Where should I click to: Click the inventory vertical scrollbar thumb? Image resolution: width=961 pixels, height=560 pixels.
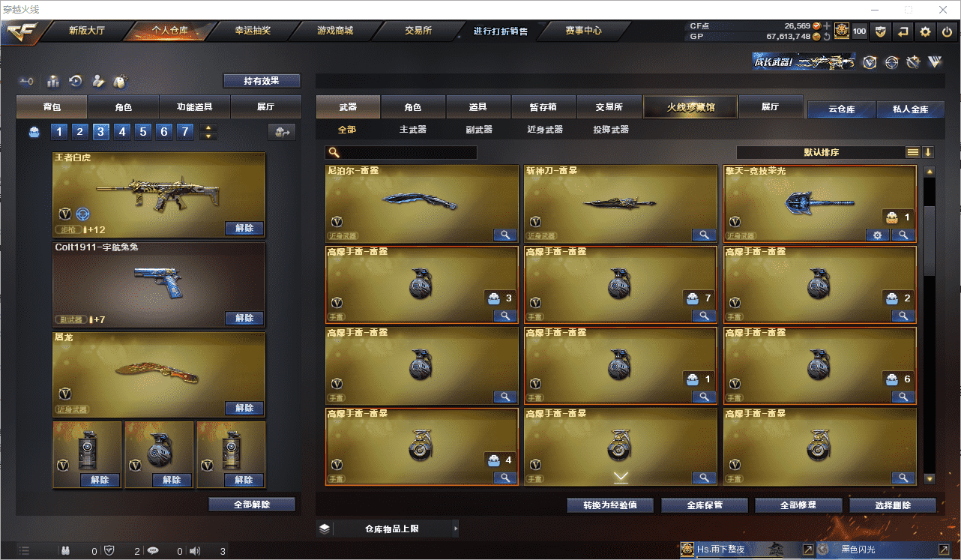point(930,240)
